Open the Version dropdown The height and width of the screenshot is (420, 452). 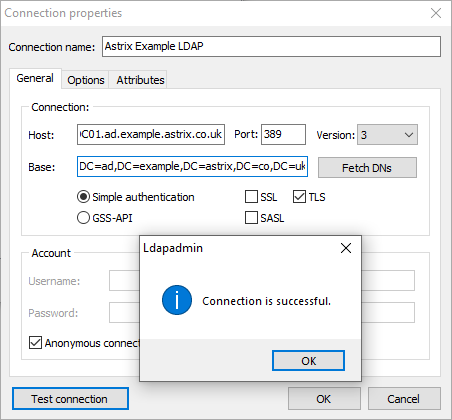pos(387,135)
